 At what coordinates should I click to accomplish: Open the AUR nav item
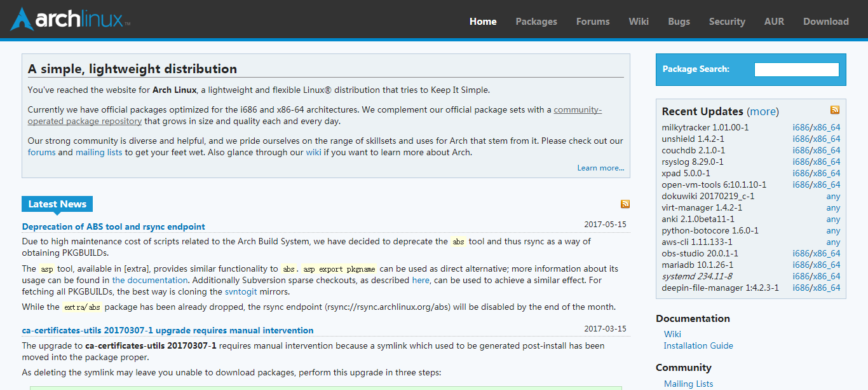tap(774, 22)
